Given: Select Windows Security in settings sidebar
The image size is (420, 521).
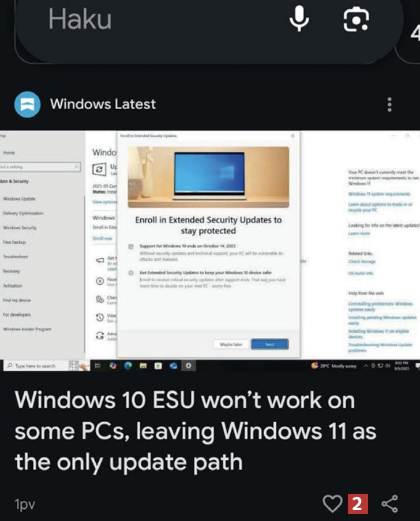Looking at the screenshot, I should (20, 228).
